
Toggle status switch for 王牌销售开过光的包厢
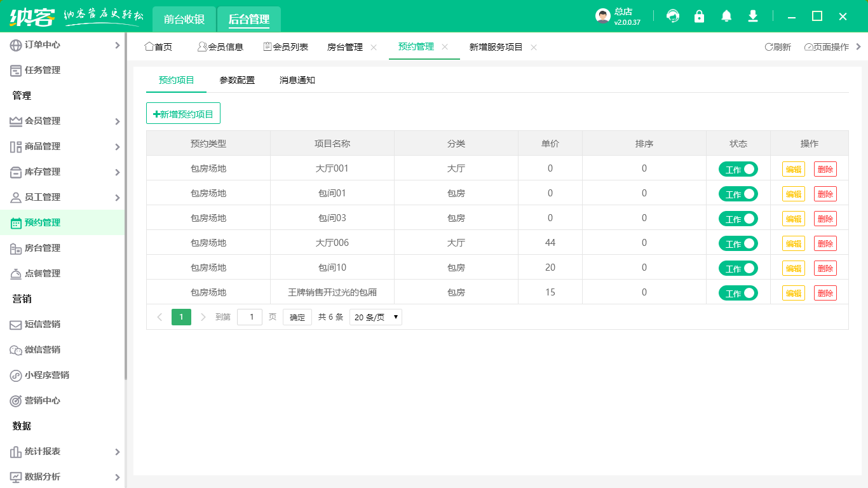pos(738,293)
